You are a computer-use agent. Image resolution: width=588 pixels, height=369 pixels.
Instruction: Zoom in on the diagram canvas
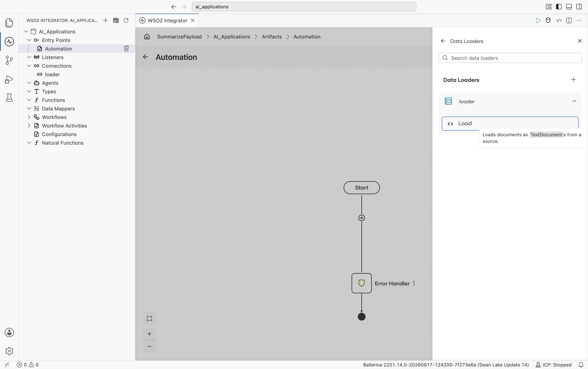(149, 334)
